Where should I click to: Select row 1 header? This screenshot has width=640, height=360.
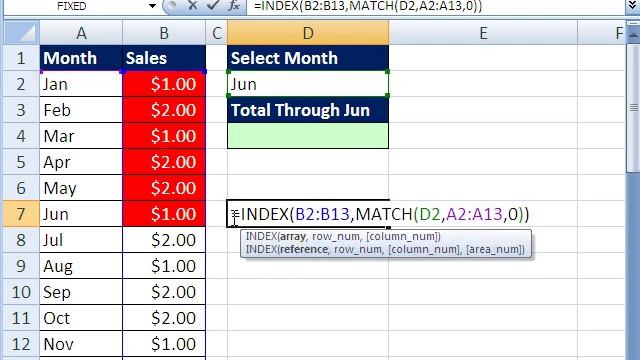click(x=21, y=58)
